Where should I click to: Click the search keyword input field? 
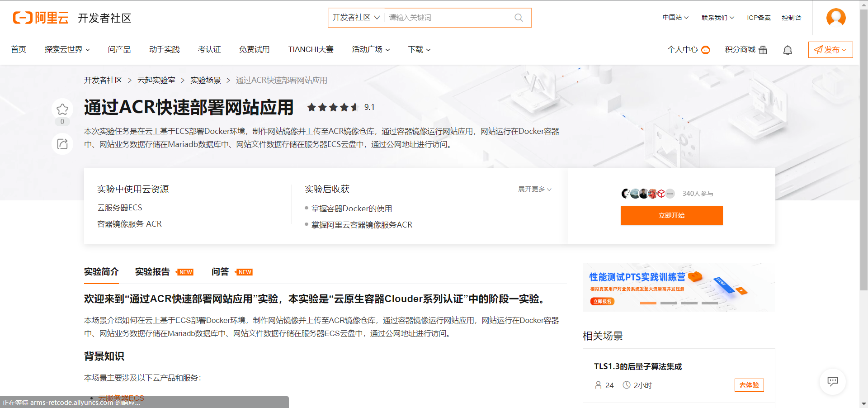coord(448,18)
